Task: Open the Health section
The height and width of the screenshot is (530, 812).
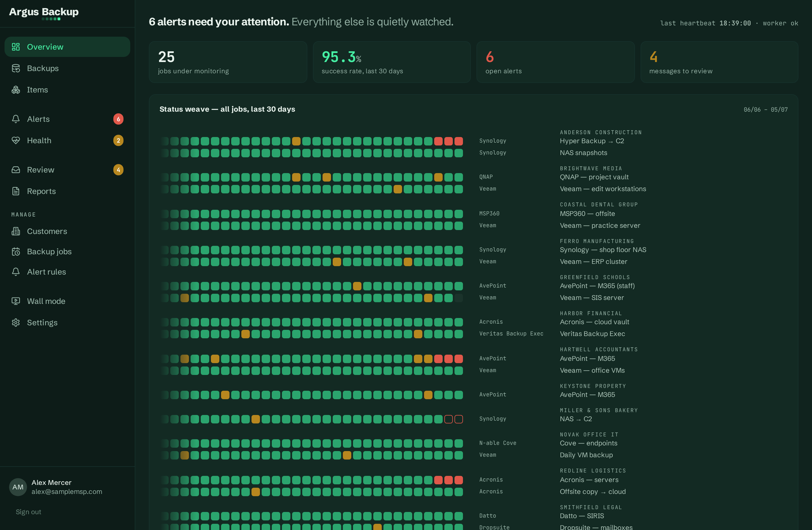Action: [x=67, y=140]
